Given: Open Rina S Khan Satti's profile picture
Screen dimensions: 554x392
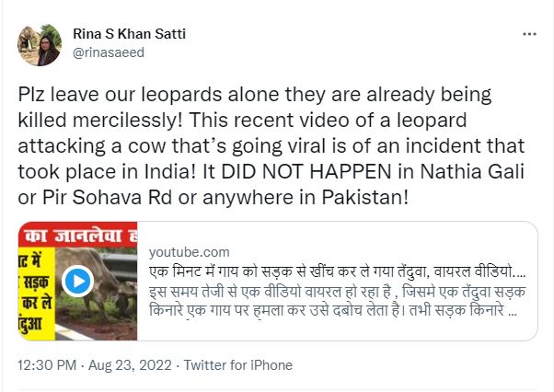Looking at the screenshot, I should 40,45.
